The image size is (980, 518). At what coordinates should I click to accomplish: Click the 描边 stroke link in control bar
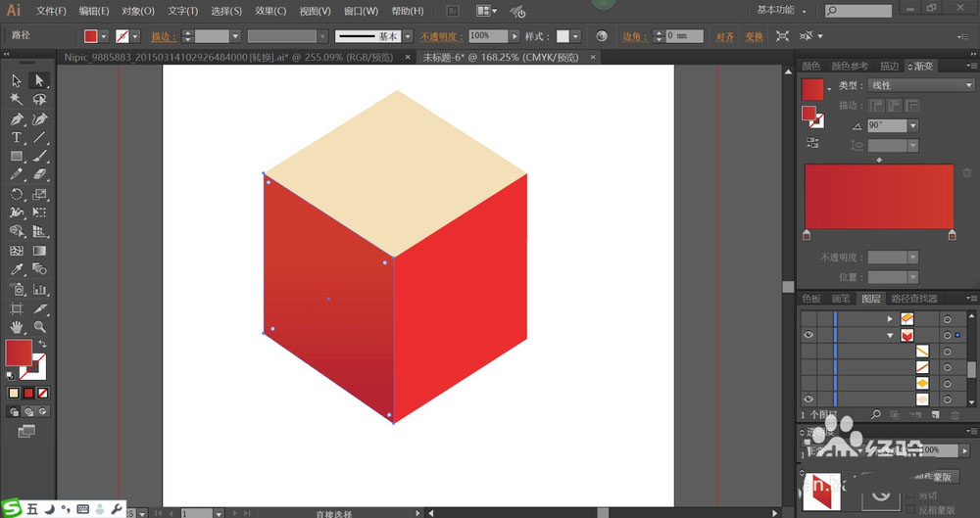tap(163, 37)
